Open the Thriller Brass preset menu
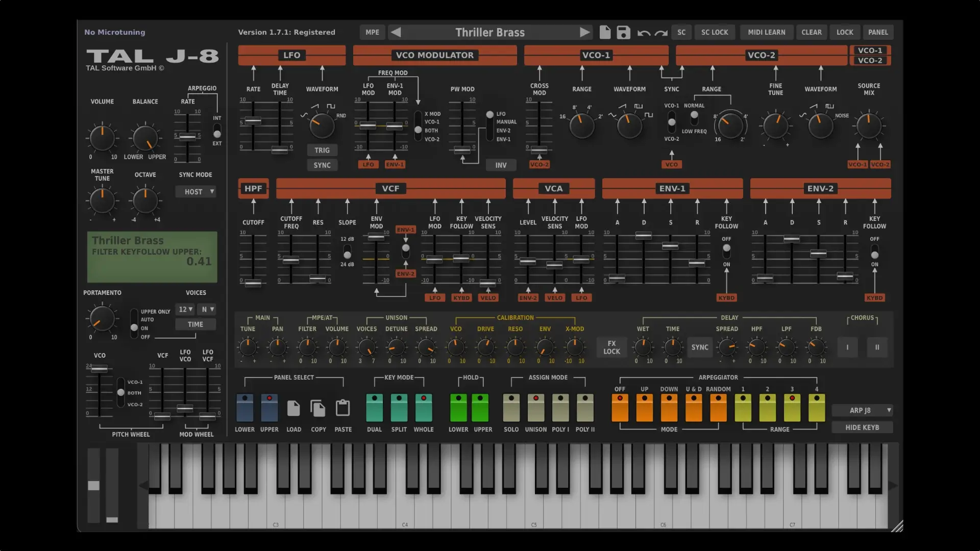 [489, 32]
